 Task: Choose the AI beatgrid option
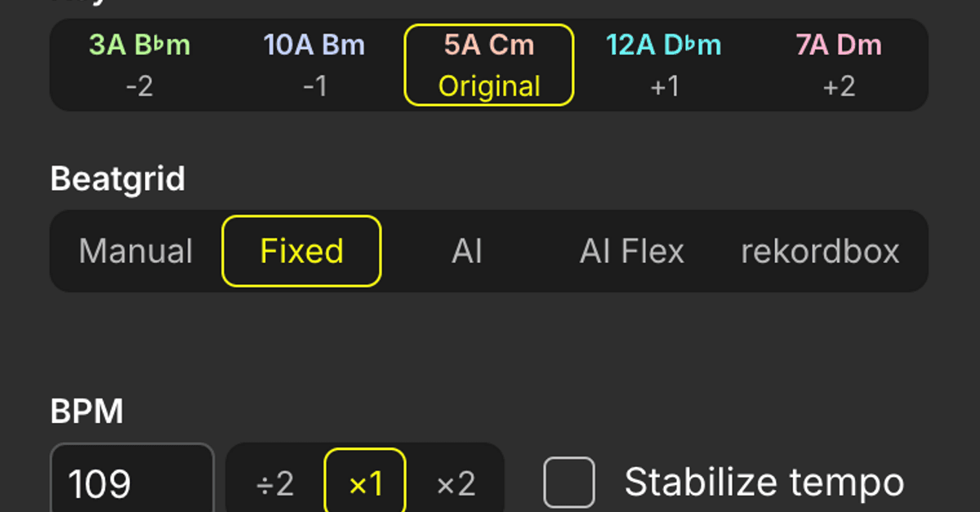[467, 252]
